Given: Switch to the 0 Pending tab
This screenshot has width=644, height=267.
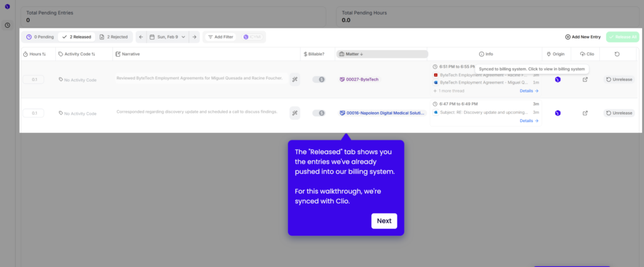Looking at the screenshot, I should [40, 37].
